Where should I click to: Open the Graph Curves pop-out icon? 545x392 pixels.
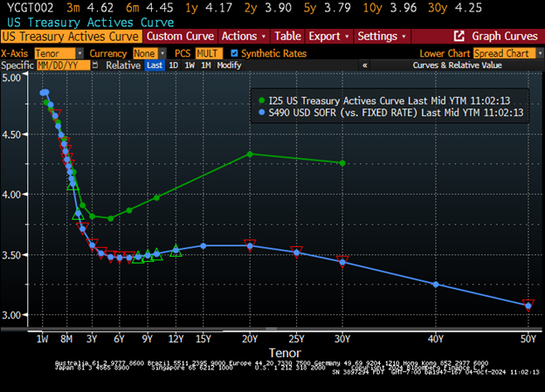(459, 36)
